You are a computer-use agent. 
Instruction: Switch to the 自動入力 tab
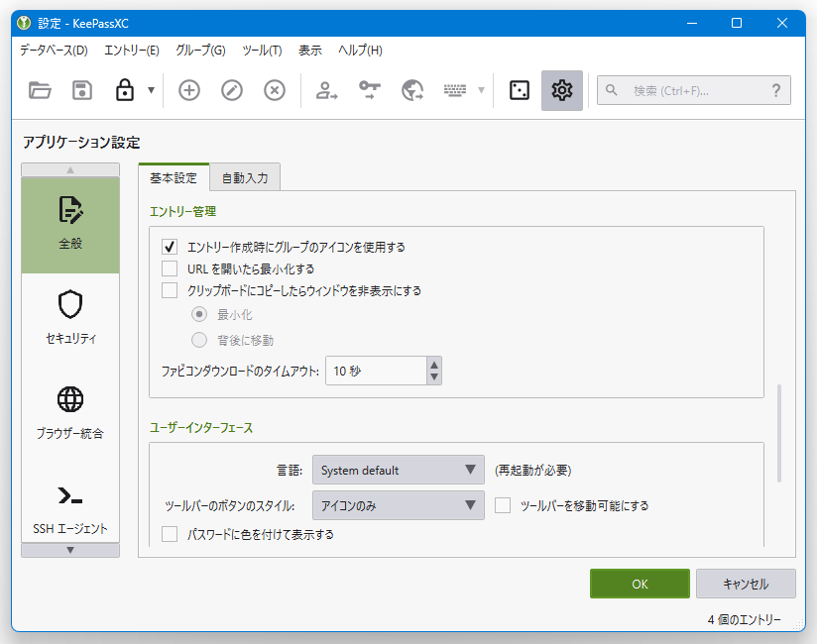[x=245, y=178]
